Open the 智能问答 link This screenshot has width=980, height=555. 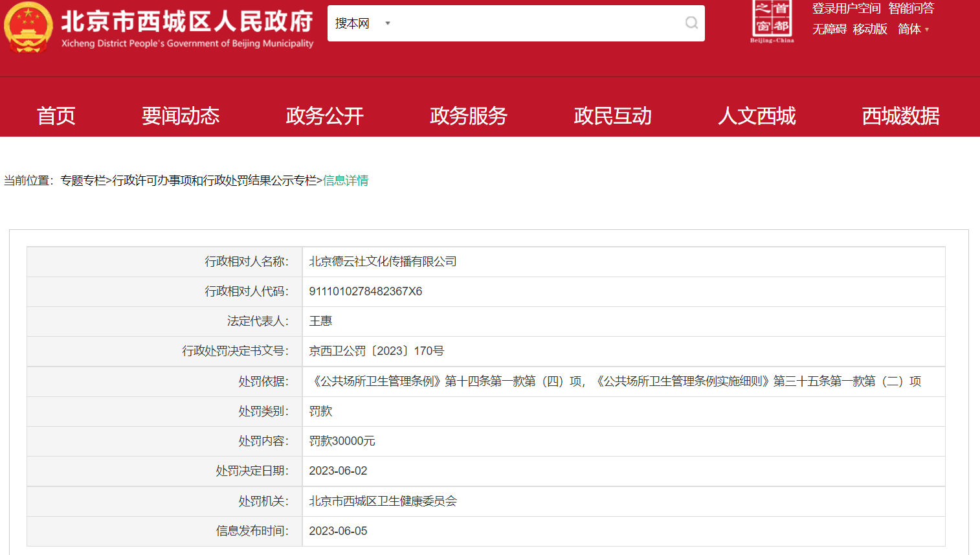tap(911, 8)
